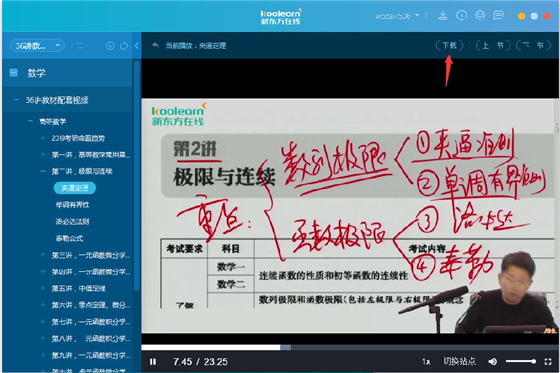
Task: Expand the 第四讲 chapter node
Action: [x=43, y=272]
